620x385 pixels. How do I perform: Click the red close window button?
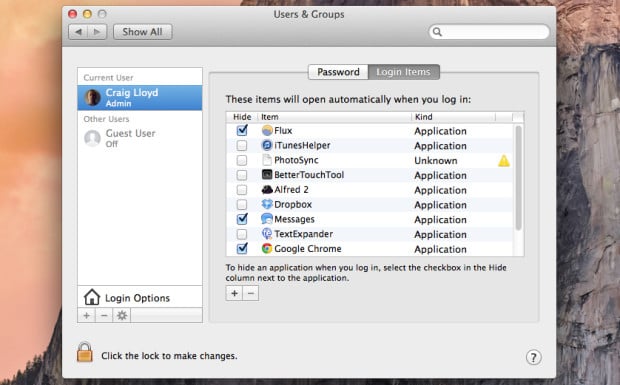72,14
